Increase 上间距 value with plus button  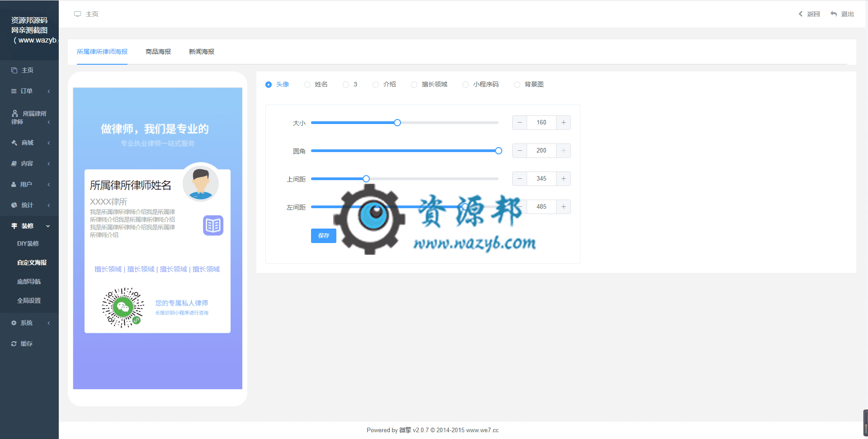(x=563, y=179)
